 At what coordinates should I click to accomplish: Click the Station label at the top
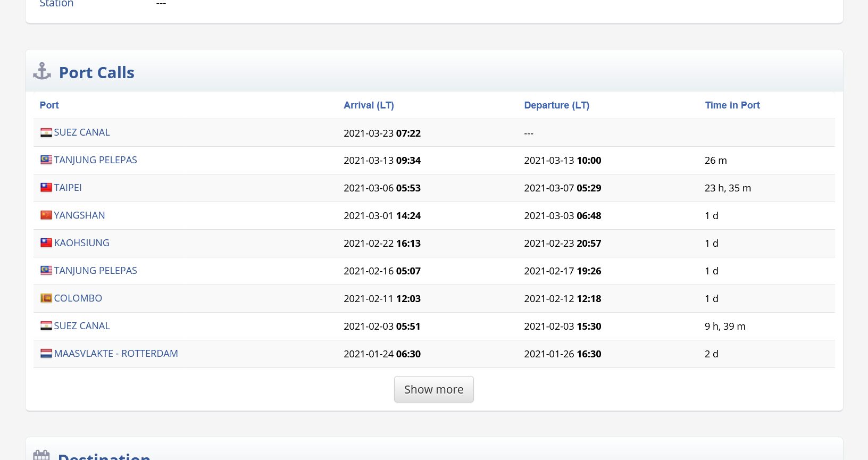[x=56, y=4]
